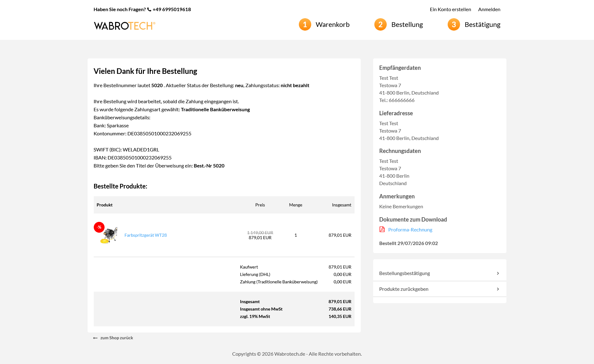
Task: Click the transfer title Best.-Nr 5020
Action: (x=209, y=166)
